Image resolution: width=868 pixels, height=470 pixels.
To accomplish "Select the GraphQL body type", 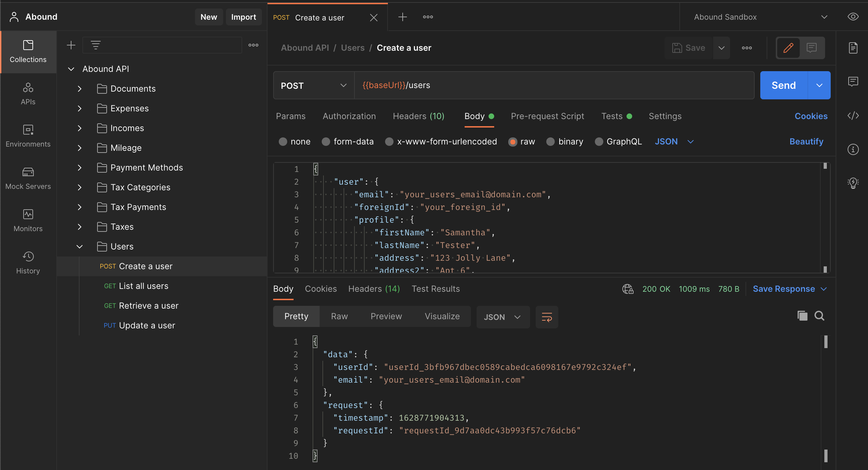I will coord(599,142).
